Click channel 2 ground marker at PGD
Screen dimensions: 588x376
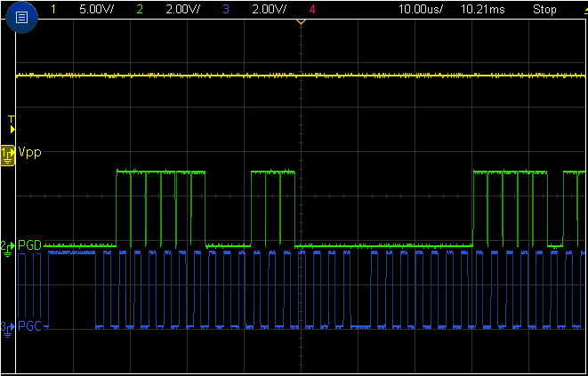point(8,245)
